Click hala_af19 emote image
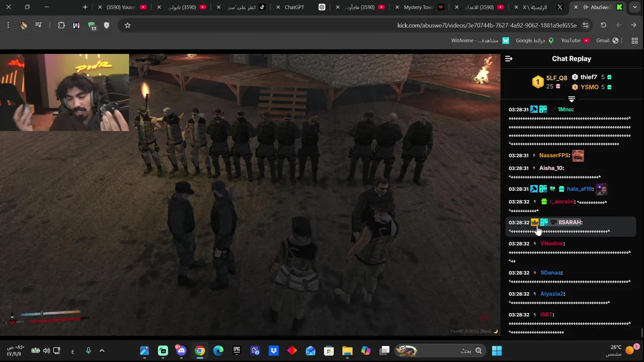This screenshot has height=362, width=644. pos(601,189)
